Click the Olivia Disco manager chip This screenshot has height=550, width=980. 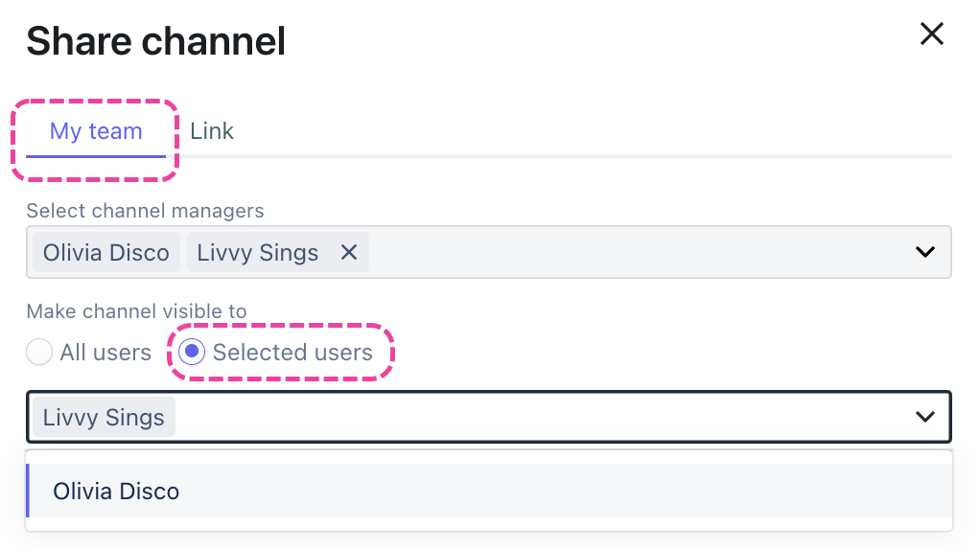tap(106, 252)
